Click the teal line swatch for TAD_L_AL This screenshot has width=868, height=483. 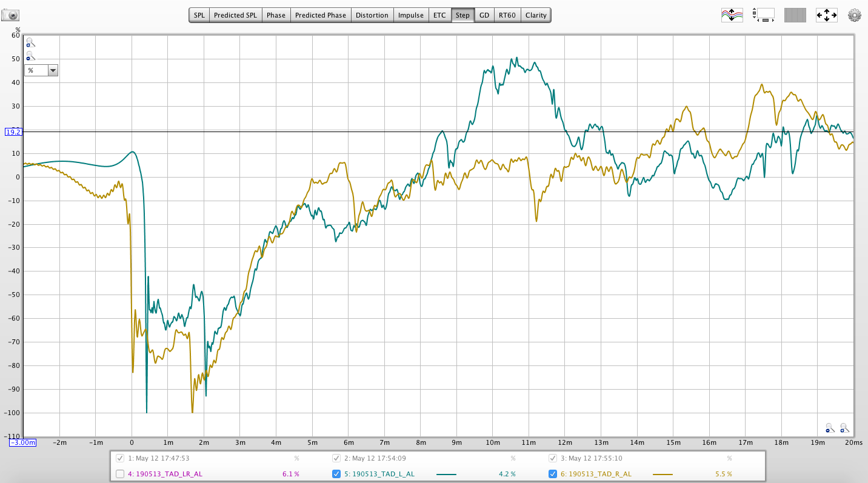coord(446,474)
